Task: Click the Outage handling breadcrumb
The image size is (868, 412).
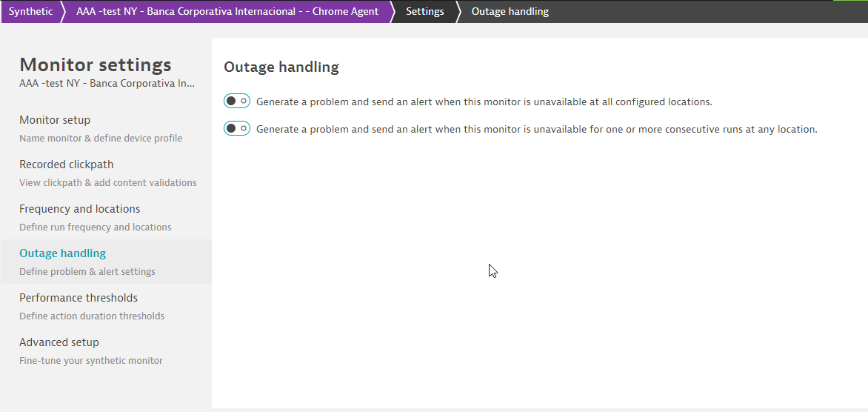Action: click(x=510, y=11)
